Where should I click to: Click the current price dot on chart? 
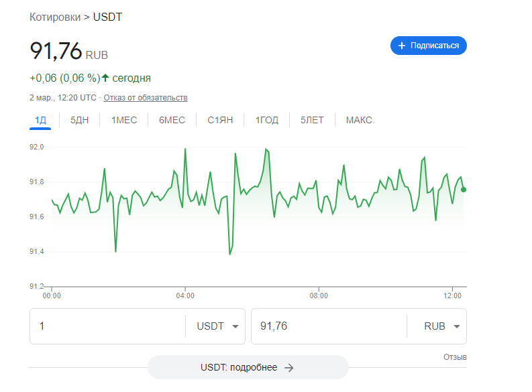click(464, 190)
